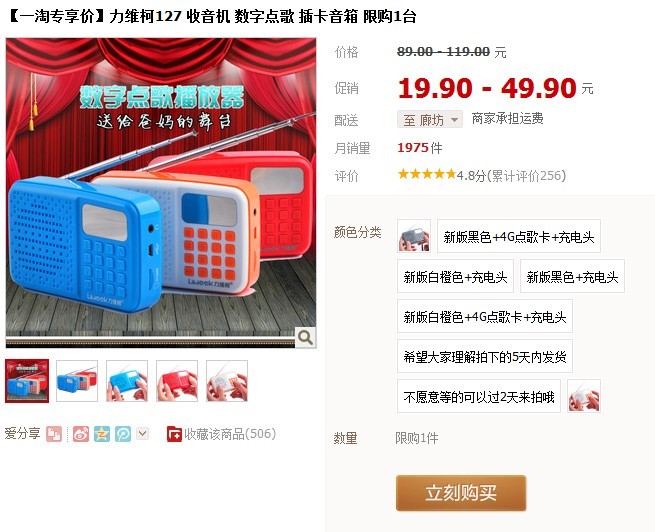Expand more share options arrow

[142, 433]
